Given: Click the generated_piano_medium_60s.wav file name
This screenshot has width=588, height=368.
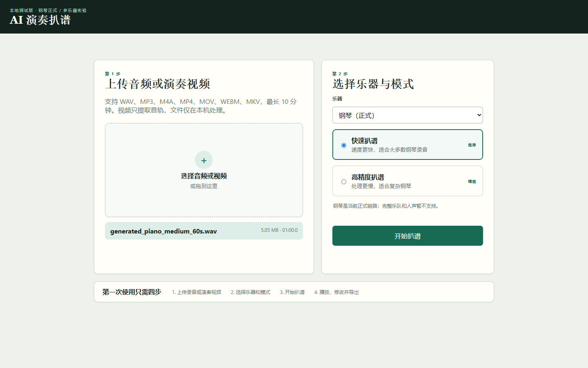Looking at the screenshot, I should coord(163,231).
